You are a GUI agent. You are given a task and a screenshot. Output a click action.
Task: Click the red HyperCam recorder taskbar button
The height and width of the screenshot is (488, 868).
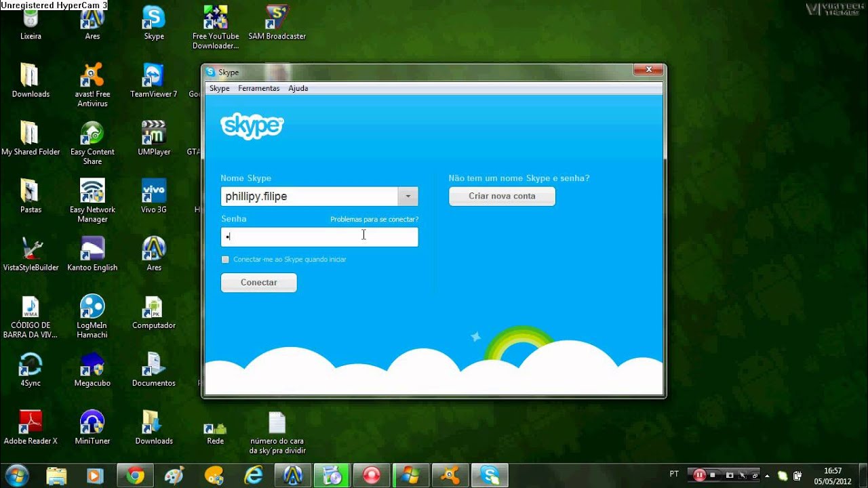372,475
